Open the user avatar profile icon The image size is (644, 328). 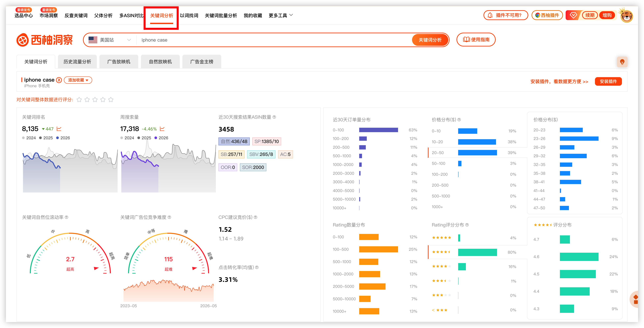[626, 16]
